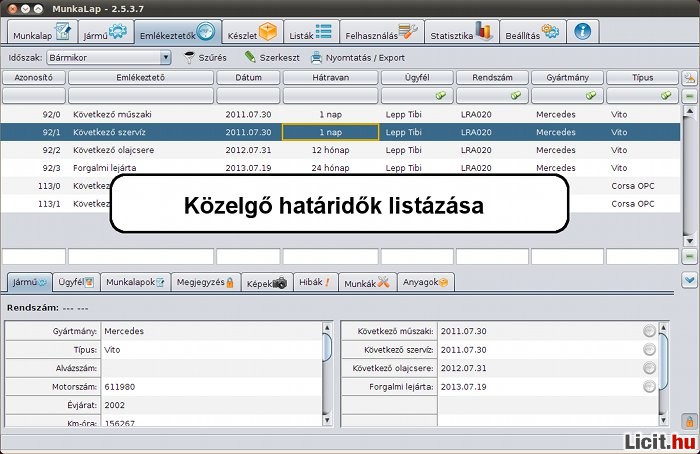Sort by Emlékeztető column header
Image resolution: width=700 pixels, height=454 pixels.
pyautogui.click(x=141, y=78)
